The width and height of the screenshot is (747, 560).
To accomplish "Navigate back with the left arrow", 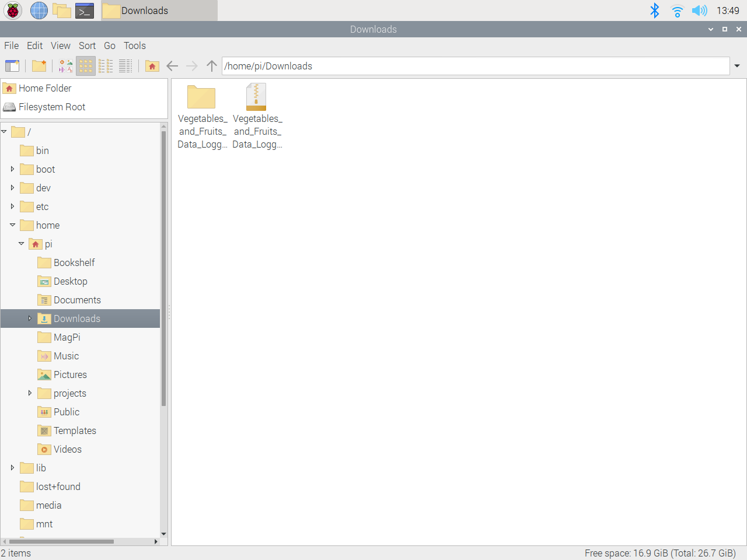I will 172,66.
